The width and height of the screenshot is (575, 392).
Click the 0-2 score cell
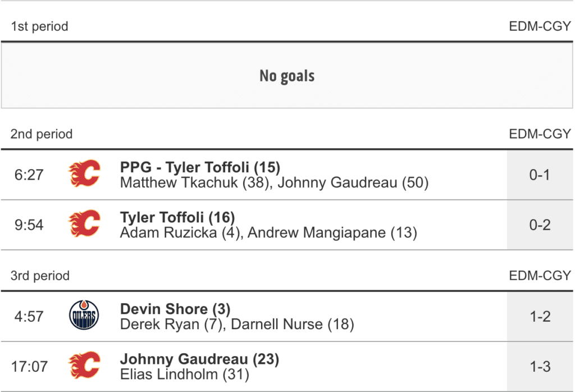tap(540, 225)
